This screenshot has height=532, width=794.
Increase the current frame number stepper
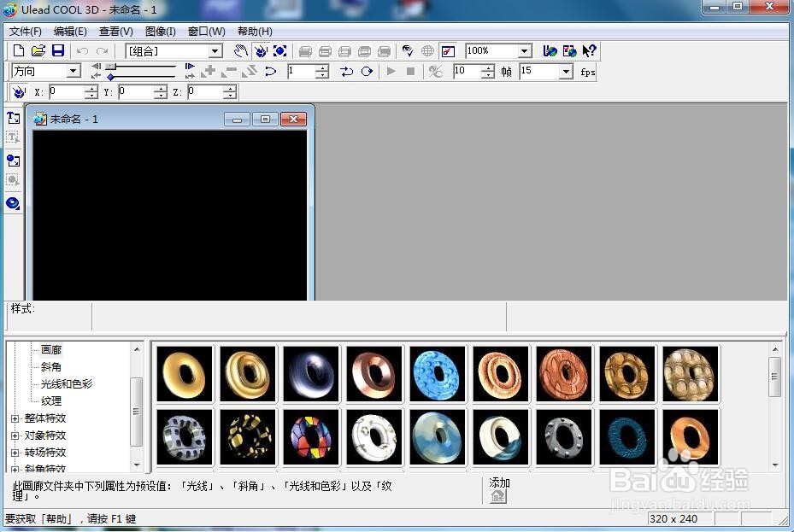tap(322, 67)
